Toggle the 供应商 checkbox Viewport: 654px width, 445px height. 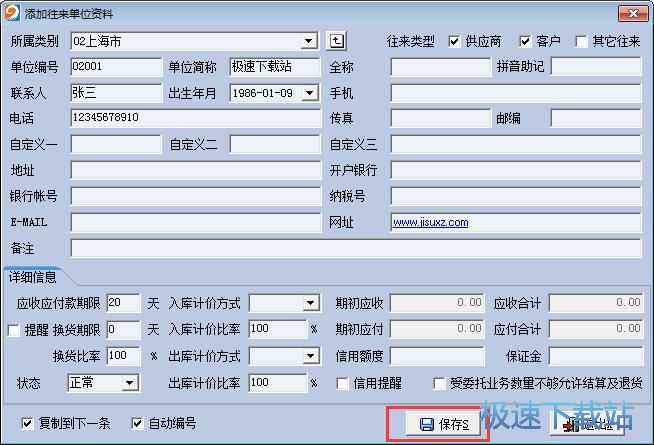pos(454,41)
